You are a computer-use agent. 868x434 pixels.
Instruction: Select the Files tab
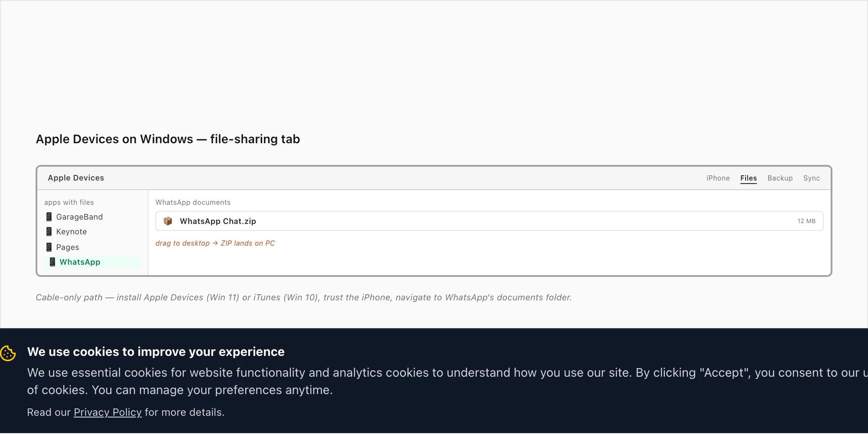click(749, 178)
